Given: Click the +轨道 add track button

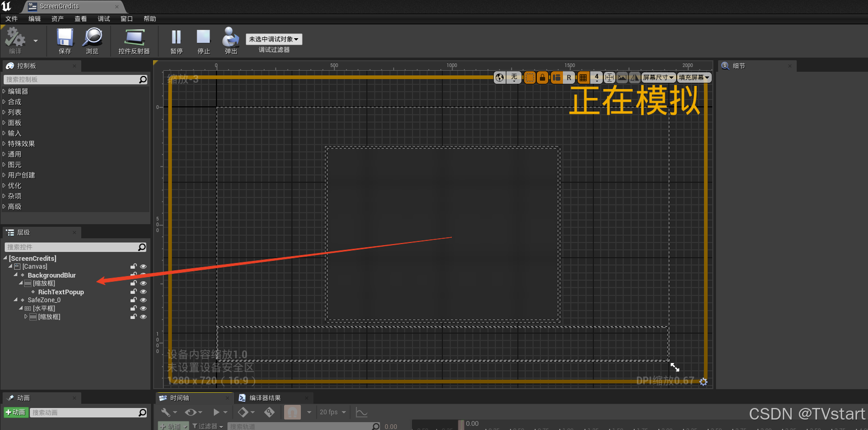Looking at the screenshot, I should pyautogui.click(x=173, y=426).
